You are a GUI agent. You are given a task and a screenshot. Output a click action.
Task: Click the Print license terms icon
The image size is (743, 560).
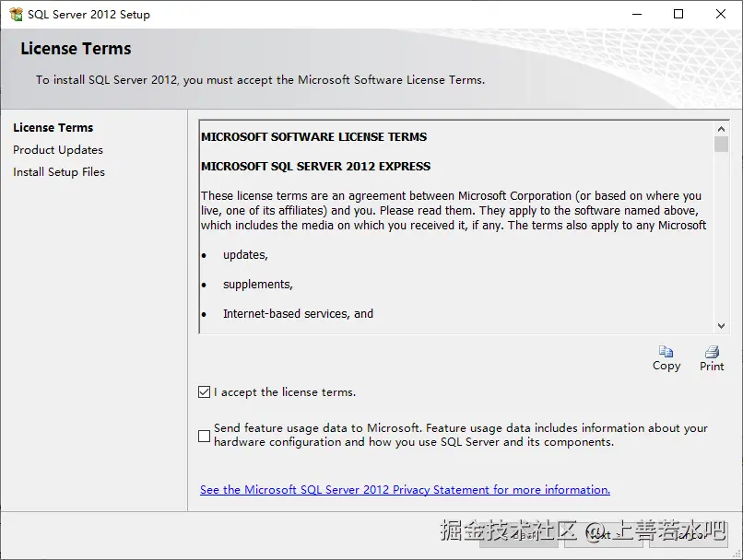(x=712, y=351)
